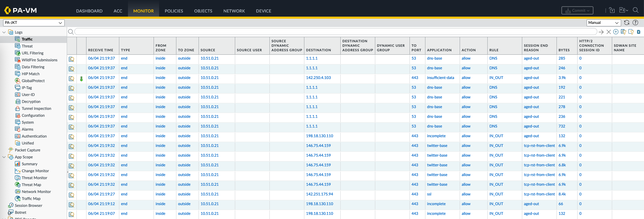Image resolution: width=644 pixels, height=219 pixels.
Task: Click the 142.250.4.103 destination link
Action: click(318, 78)
